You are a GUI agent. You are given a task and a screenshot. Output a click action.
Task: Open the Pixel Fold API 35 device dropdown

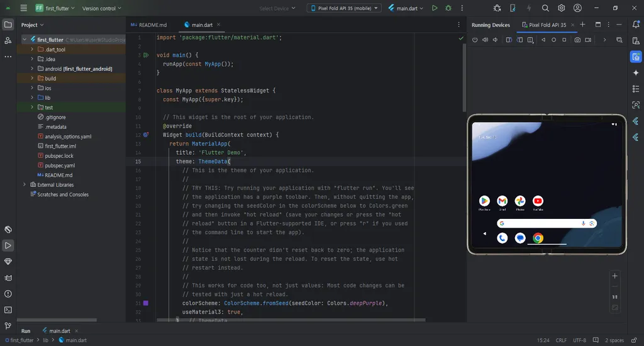pos(344,8)
